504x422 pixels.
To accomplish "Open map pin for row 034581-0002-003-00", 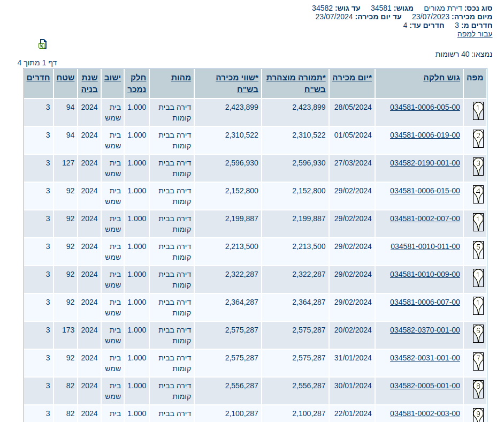I will [478, 415].
